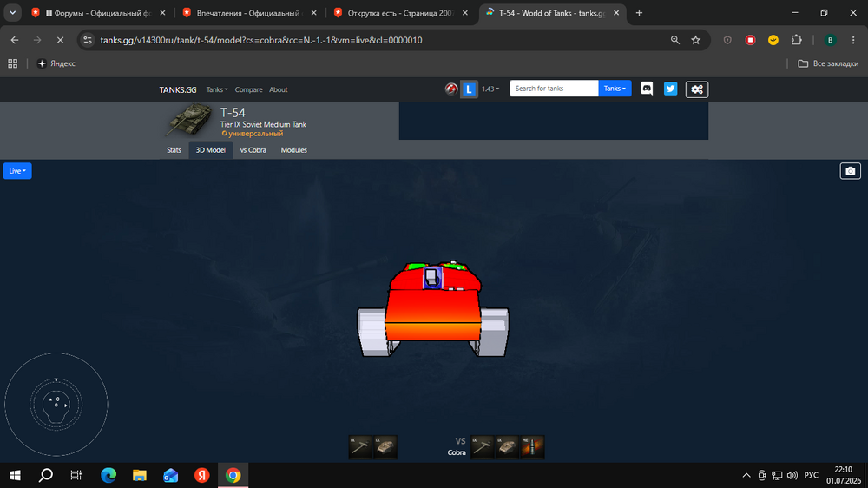This screenshot has width=868, height=488.
Task: Open the Chrome three-dot menu
Action: [853, 40]
